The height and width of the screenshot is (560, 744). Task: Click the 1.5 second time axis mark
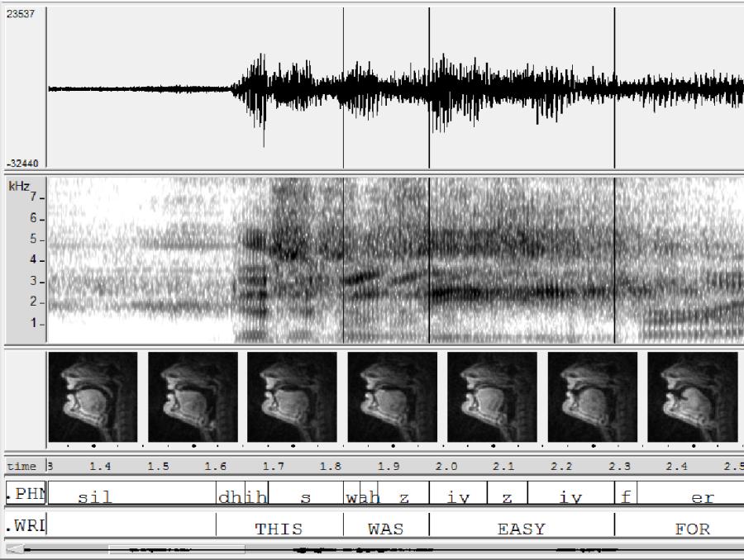coord(159,467)
